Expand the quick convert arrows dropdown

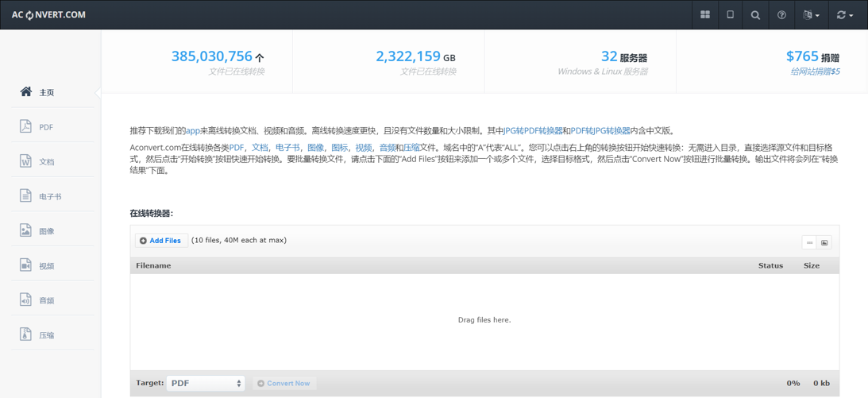(845, 15)
